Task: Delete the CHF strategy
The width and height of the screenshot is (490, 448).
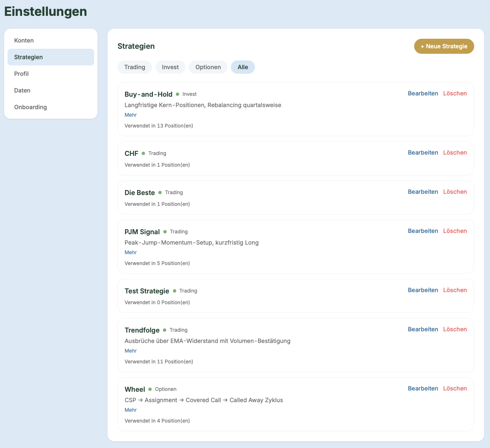Action: (455, 153)
